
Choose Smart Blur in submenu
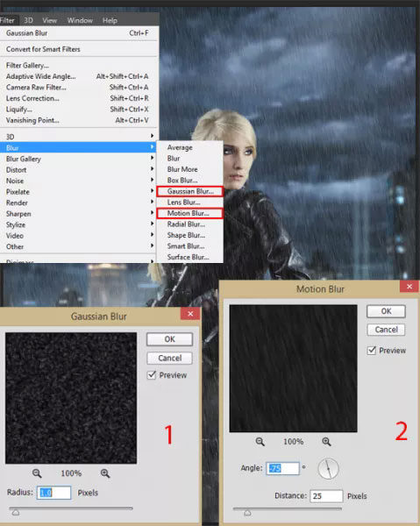190,246
